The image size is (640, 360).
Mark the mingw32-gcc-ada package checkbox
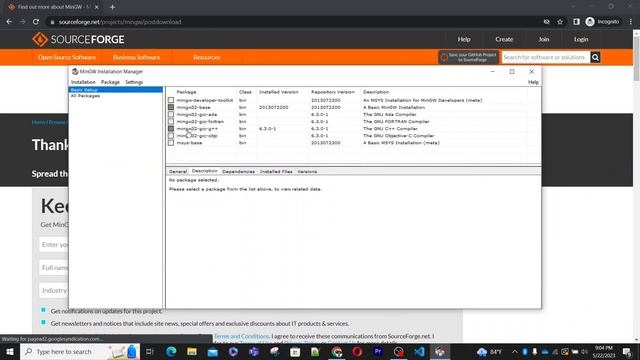point(171,114)
